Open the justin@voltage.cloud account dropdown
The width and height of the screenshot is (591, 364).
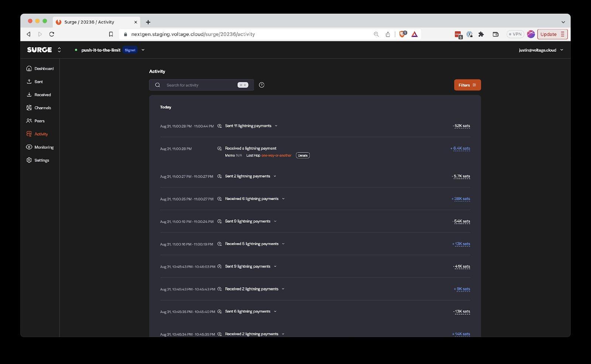(x=542, y=50)
